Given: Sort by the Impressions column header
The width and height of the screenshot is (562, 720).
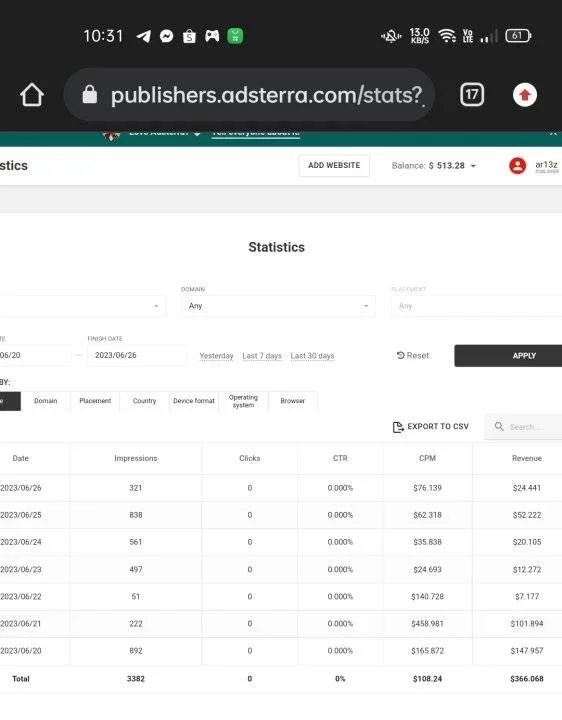Looking at the screenshot, I should pos(136,458).
